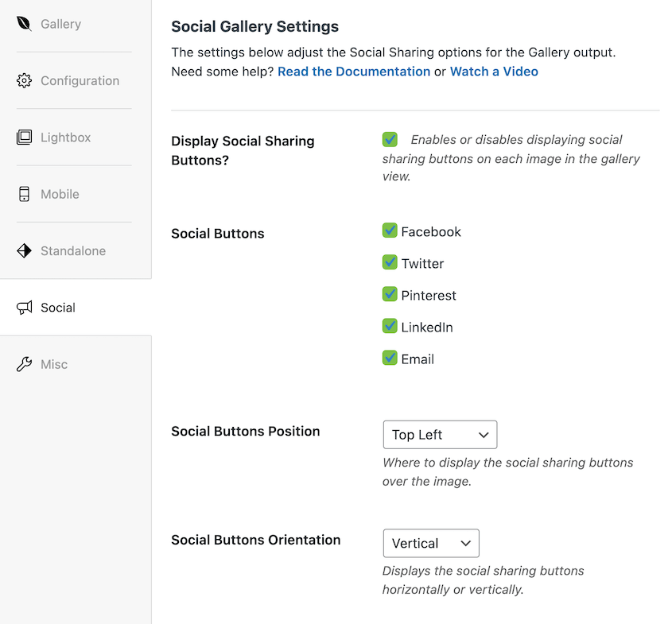Toggle the Pinterest checkbox

(390, 295)
